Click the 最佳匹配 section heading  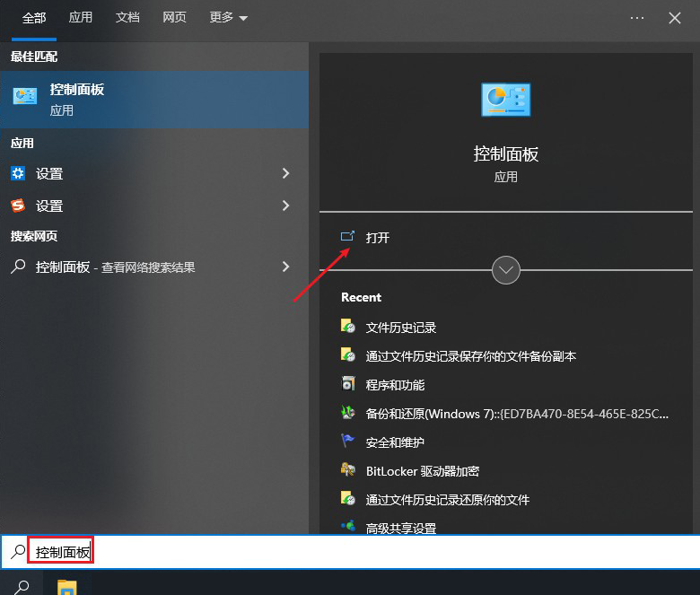coord(34,57)
